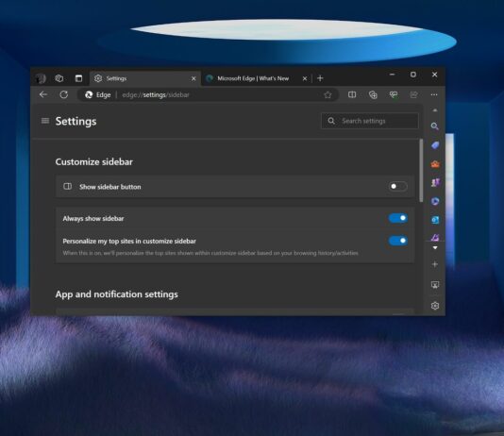504x436 pixels.
Task: Open the profile avatar menu
Action: point(41,78)
